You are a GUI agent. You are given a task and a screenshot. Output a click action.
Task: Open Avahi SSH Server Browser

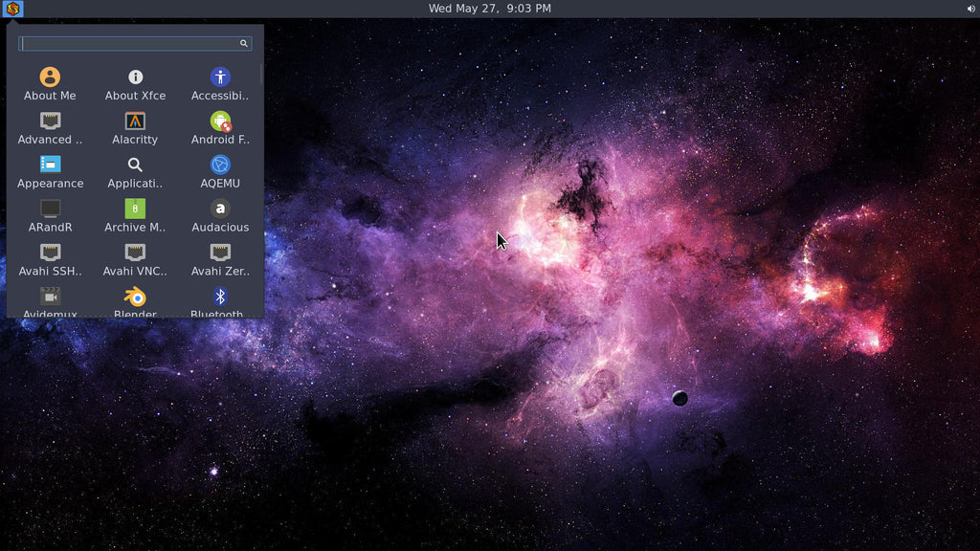[x=50, y=257]
